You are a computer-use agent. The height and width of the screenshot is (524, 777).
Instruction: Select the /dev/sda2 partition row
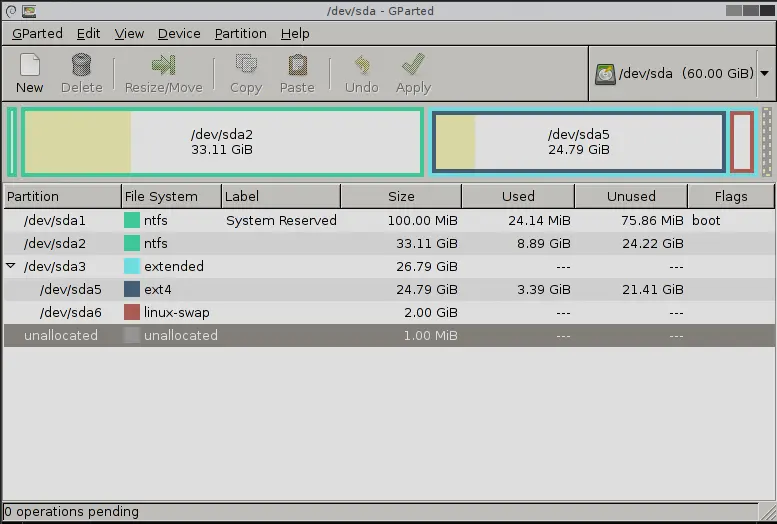389,243
